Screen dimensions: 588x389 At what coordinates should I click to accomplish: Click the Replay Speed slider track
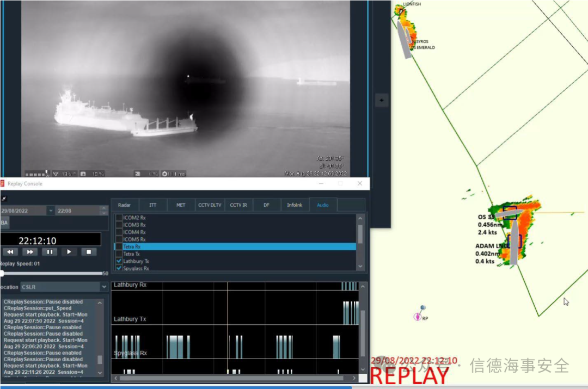(52, 274)
